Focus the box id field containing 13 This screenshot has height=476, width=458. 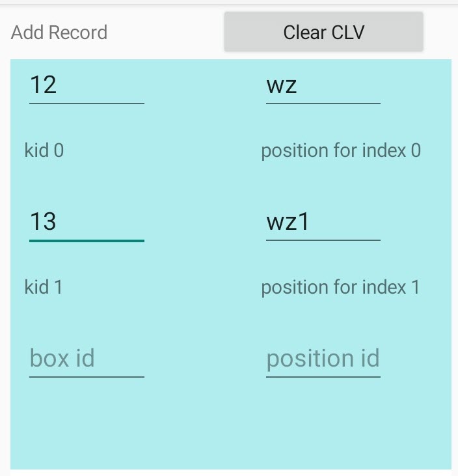click(86, 222)
